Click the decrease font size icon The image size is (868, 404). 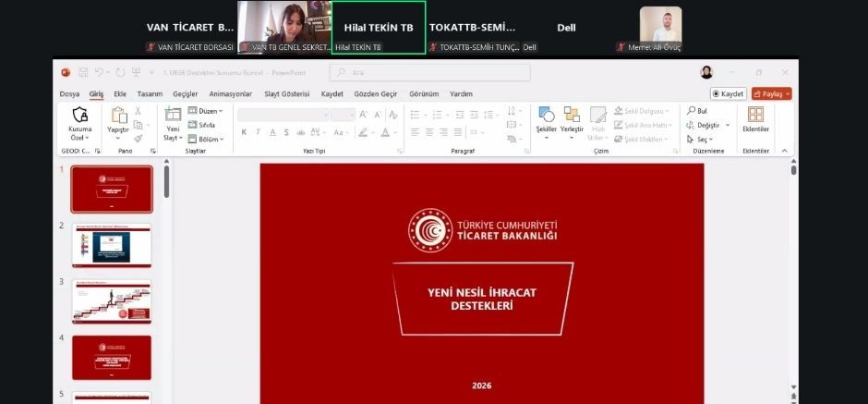(378, 115)
